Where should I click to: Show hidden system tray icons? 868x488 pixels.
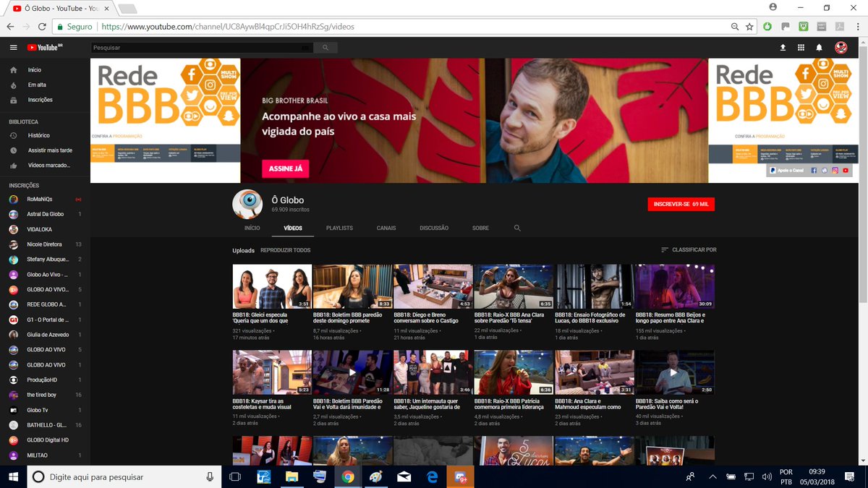click(713, 476)
